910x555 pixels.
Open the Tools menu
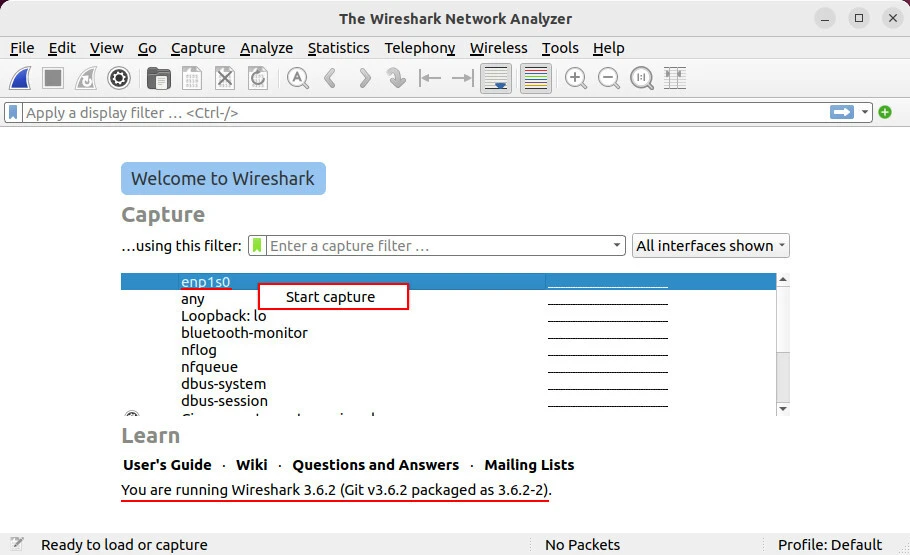coord(560,48)
